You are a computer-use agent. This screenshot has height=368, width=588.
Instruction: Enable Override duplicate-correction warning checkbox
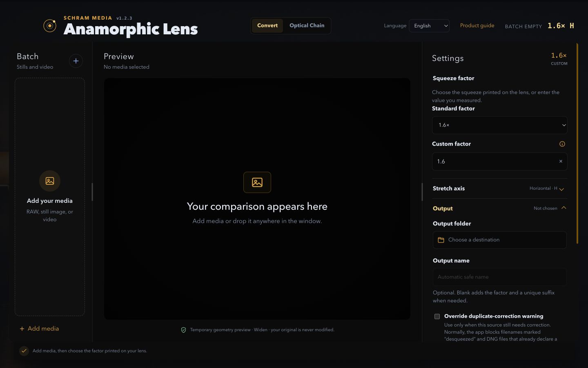click(437, 316)
